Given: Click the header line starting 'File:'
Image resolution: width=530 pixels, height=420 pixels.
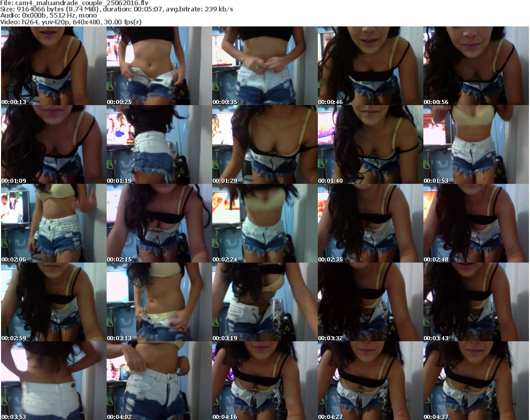Looking at the screenshot, I should [74, 3].
